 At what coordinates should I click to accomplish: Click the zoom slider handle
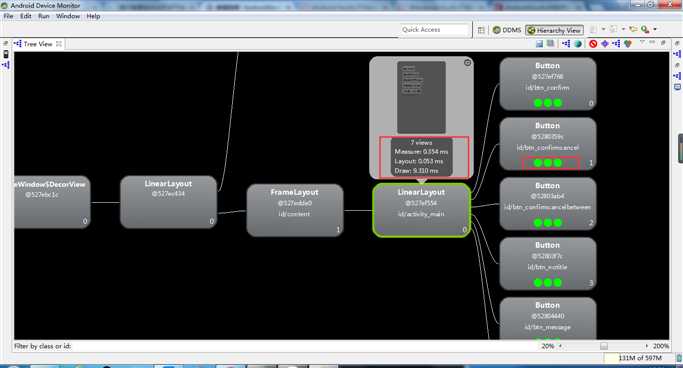pos(604,346)
